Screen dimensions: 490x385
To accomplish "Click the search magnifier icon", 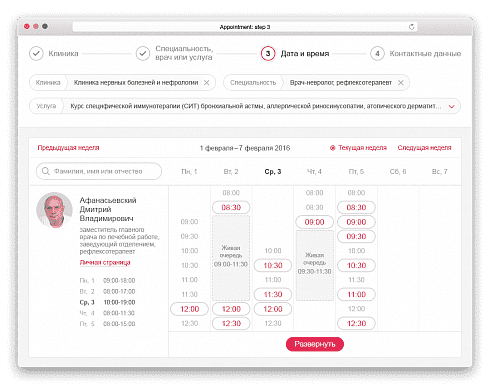I will (46, 171).
